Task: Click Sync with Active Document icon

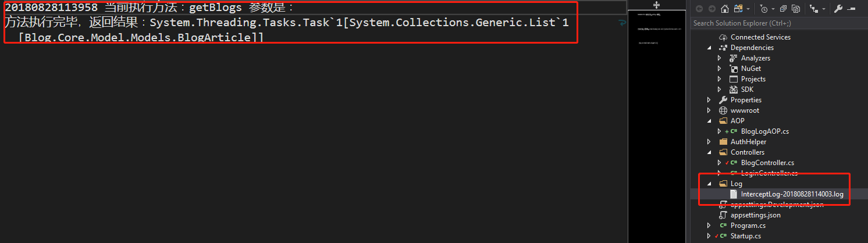Action: pyautogui.click(x=739, y=9)
